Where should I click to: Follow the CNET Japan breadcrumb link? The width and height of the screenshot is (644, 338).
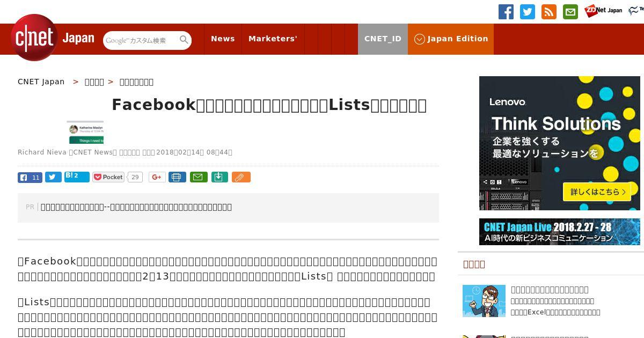point(41,82)
